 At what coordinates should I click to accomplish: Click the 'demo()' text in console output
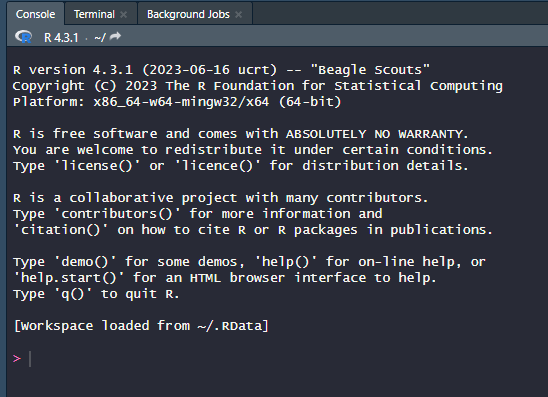(85, 261)
